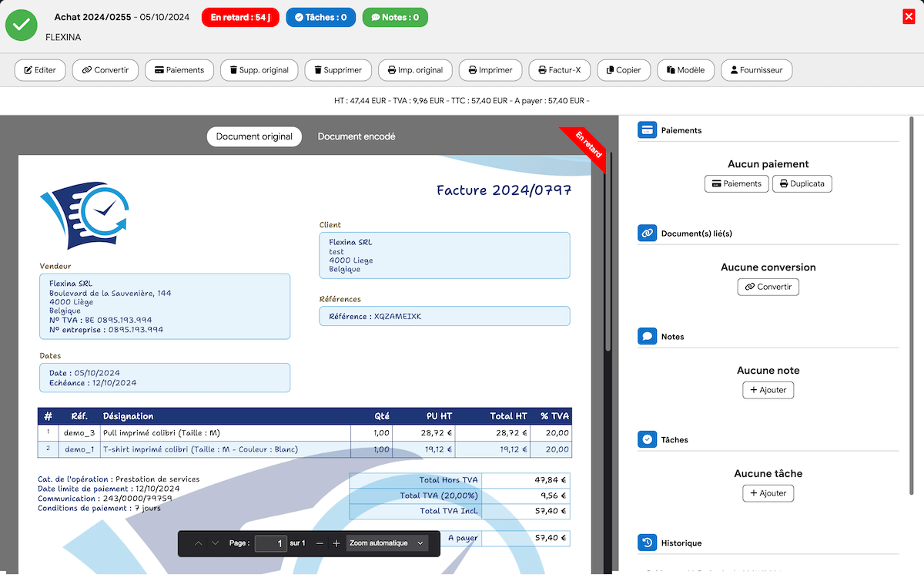Viewport: 924px width, 578px height.
Task: Click the Historique clock icon
Action: pyautogui.click(x=647, y=543)
